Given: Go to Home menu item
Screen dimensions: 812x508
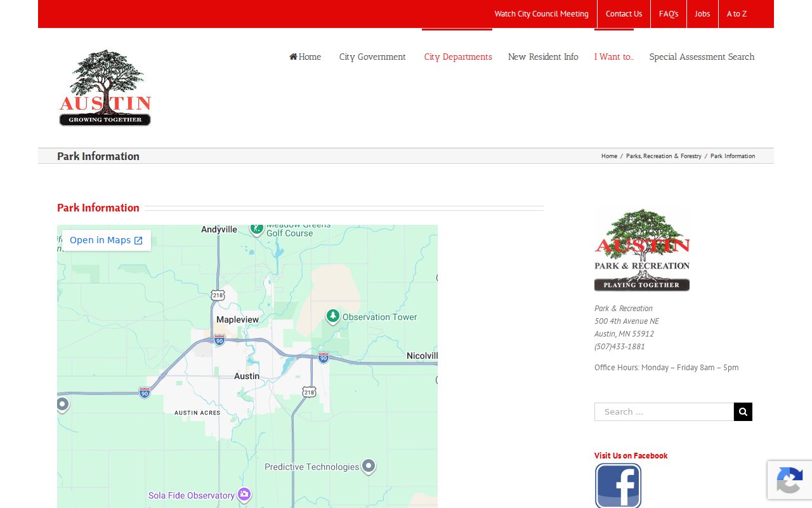Looking at the screenshot, I should coord(305,57).
